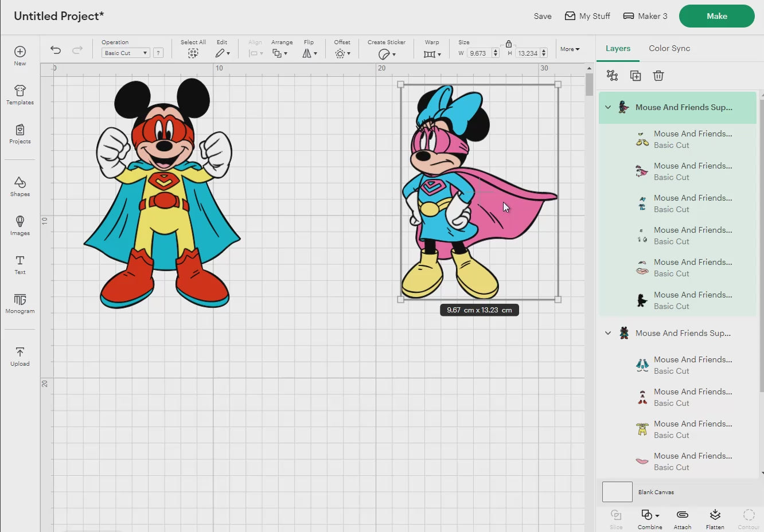Select the white gloves layer in first group
This screenshot has width=764, height=532.
677,236
